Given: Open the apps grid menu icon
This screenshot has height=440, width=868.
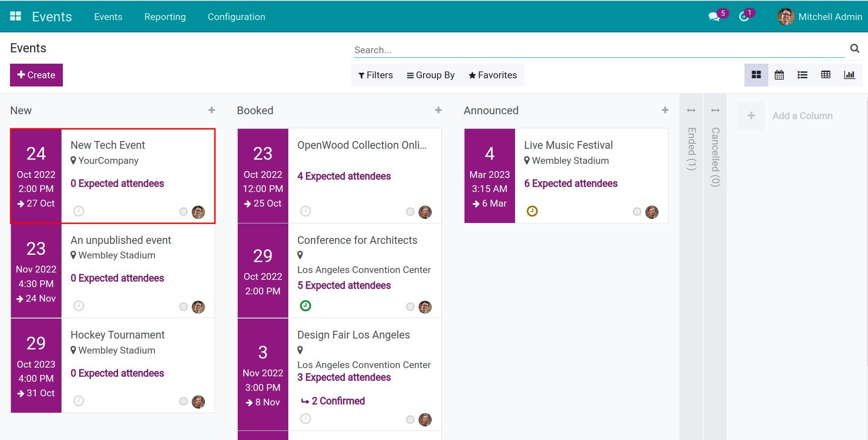Looking at the screenshot, I should (x=15, y=16).
